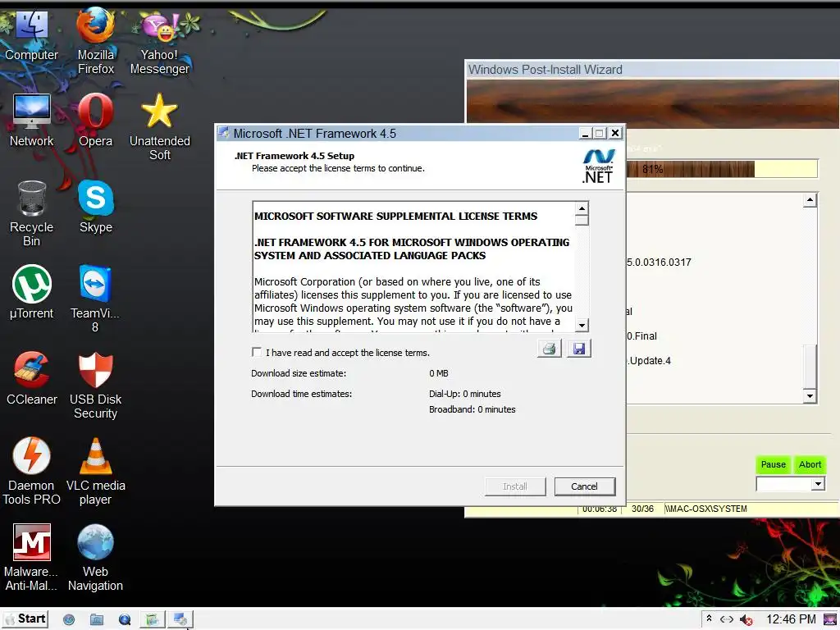Select VLC media player icon
Screen dimensions: 840x630
95,472
